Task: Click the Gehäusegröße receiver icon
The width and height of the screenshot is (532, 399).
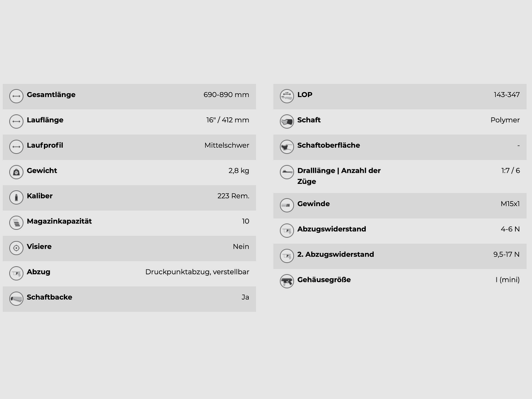Action: pos(287,281)
